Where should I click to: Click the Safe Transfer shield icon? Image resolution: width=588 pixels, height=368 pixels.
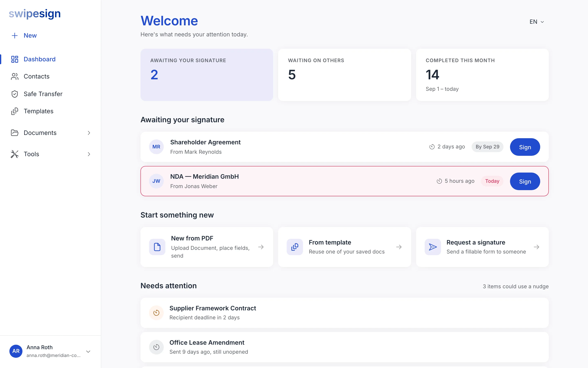pyautogui.click(x=14, y=94)
